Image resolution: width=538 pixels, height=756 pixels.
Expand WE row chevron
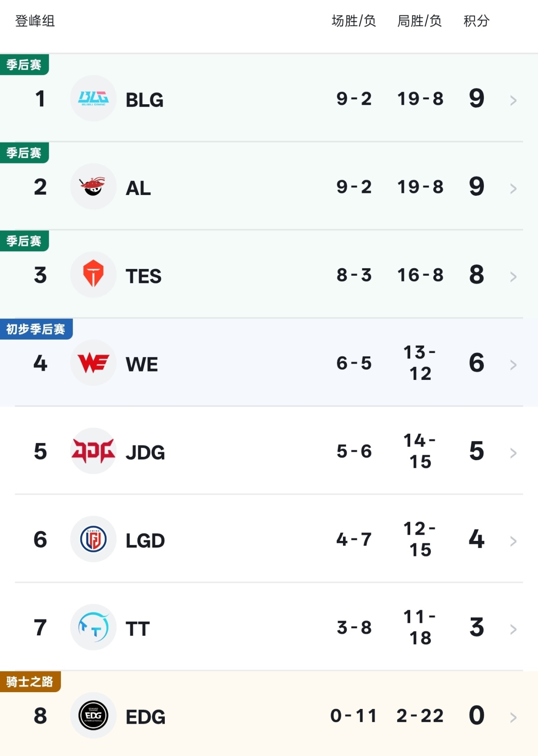tap(513, 365)
